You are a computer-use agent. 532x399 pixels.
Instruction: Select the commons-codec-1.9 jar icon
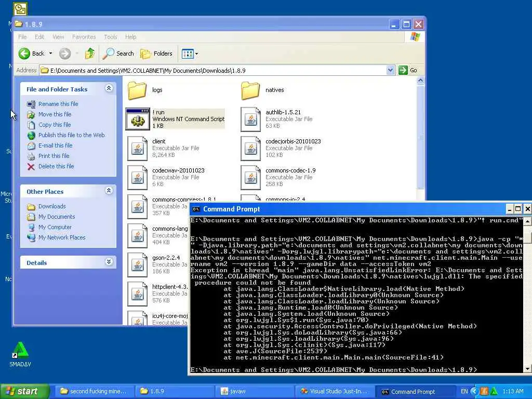251,178
